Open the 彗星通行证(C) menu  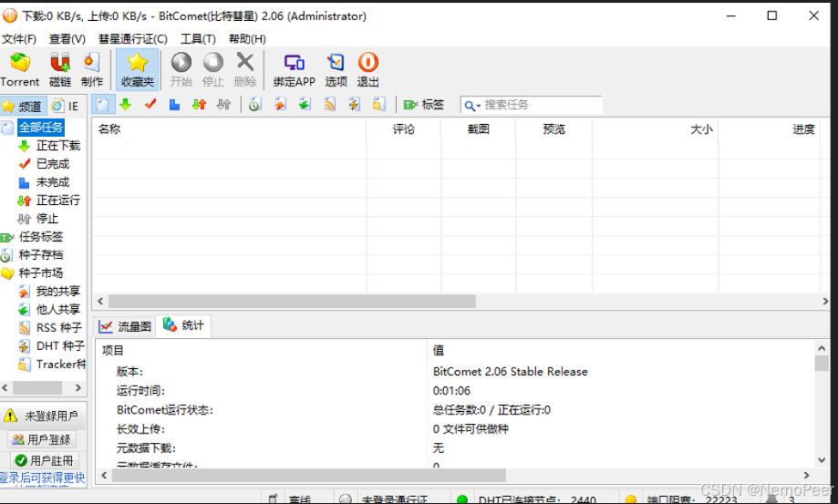click(133, 39)
